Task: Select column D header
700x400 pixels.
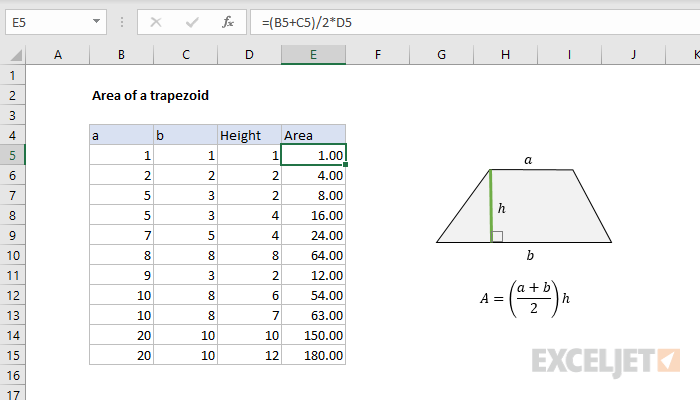Action: tap(249, 55)
